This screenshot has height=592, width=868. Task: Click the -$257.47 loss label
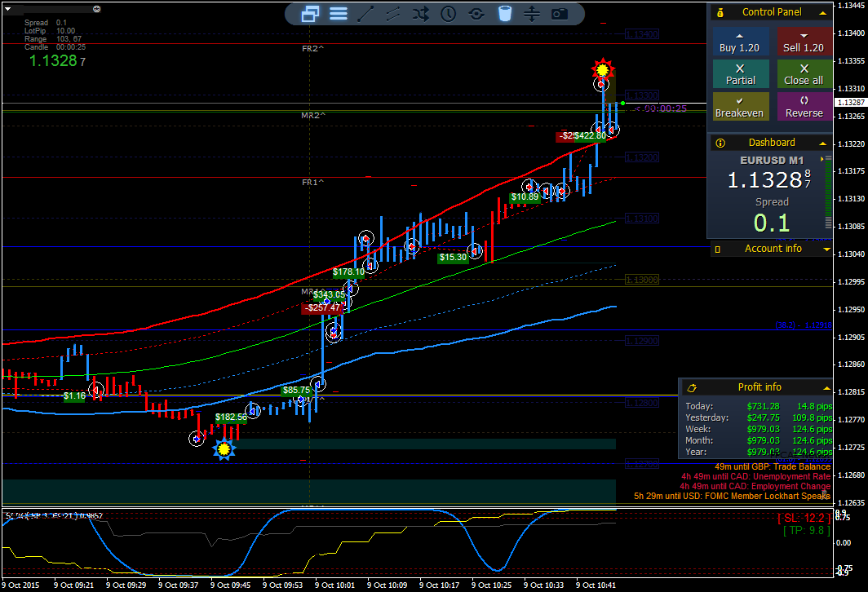pyautogui.click(x=323, y=308)
